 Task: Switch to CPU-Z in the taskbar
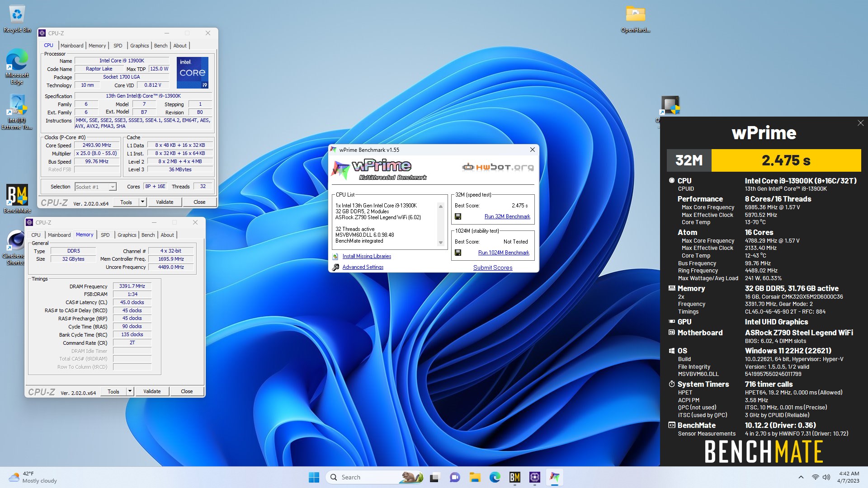point(535,477)
